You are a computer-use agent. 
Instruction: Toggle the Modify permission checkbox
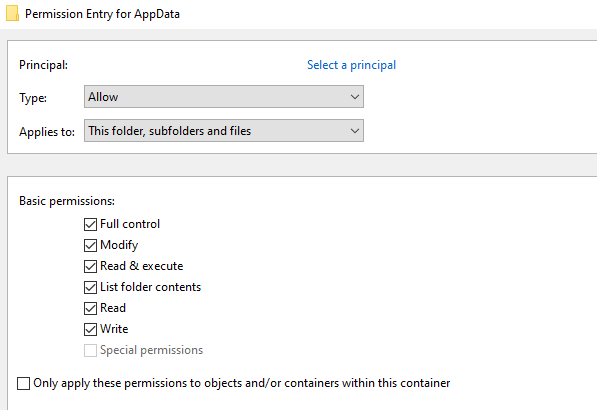pyautogui.click(x=91, y=245)
